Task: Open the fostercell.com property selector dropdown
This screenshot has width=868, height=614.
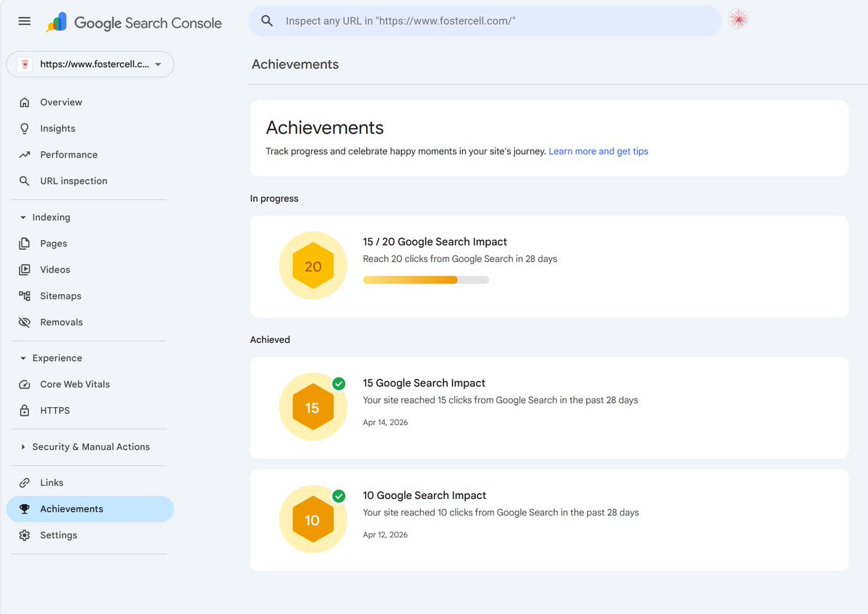Action: point(90,64)
